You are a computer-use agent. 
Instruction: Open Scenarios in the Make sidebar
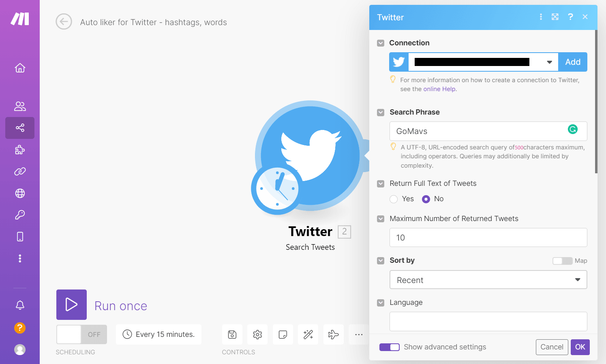point(19,128)
